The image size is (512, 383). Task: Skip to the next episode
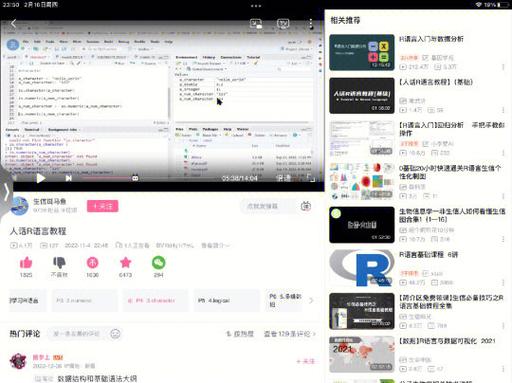(69, 178)
